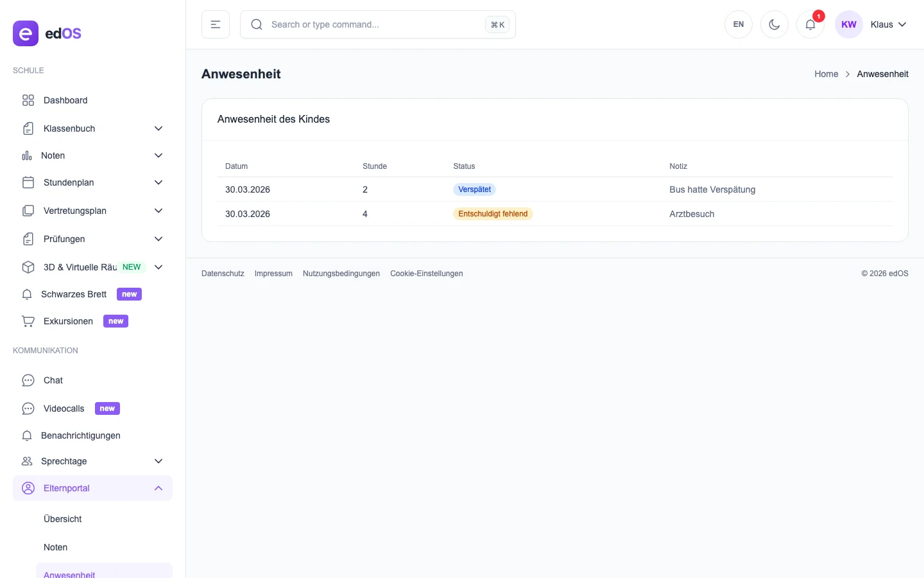The width and height of the screenshot is (924, 578).
Task: Click the Stundenplan calendar icon
Action: pos(28,182)
